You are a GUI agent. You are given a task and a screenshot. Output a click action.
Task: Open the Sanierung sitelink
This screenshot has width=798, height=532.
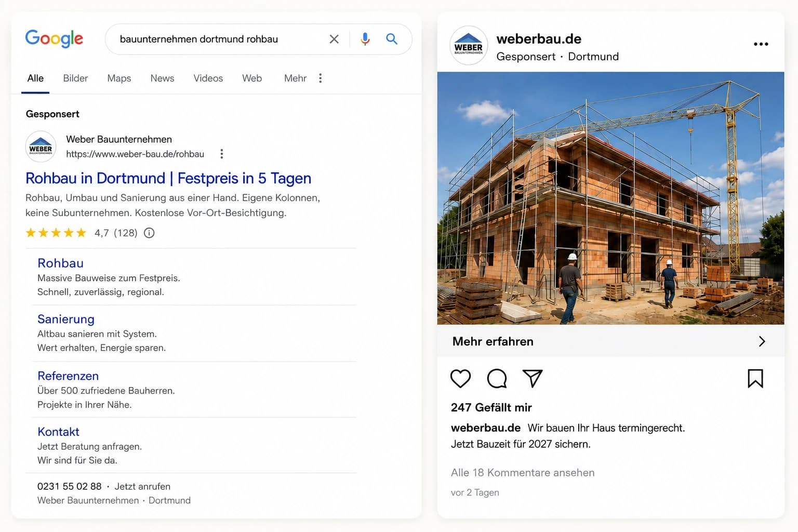point(66,319)
